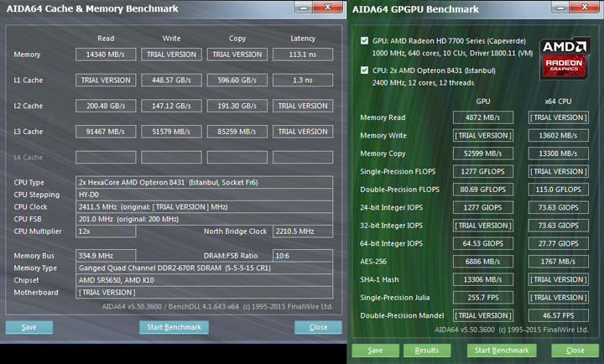Click the empty L4 Cache Read field
Screen dimensions: 604x364
tap(106, 157)
